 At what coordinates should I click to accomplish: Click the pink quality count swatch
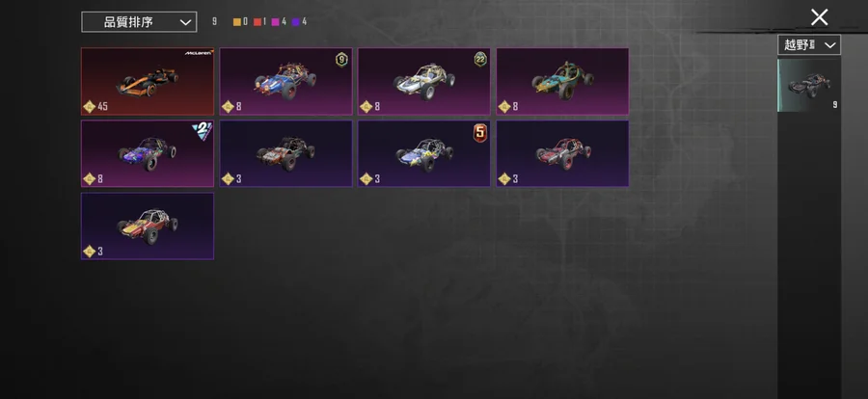[275, 22]
